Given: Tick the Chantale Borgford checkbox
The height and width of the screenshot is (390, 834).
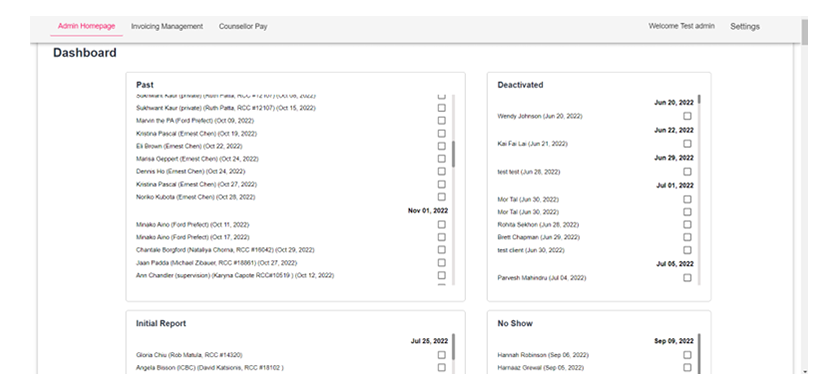Looking at the screenshot, I should pos(441,250).
